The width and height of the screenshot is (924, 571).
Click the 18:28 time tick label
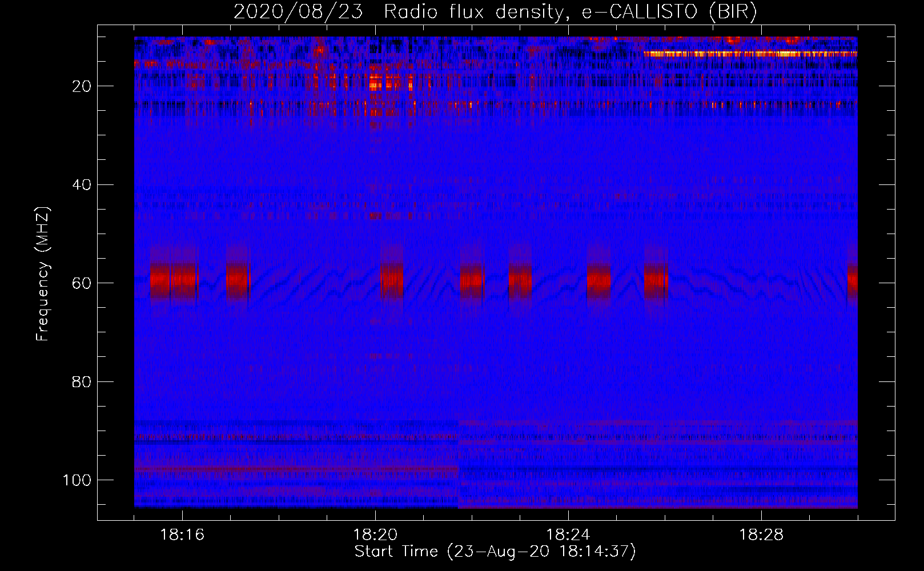761,535
